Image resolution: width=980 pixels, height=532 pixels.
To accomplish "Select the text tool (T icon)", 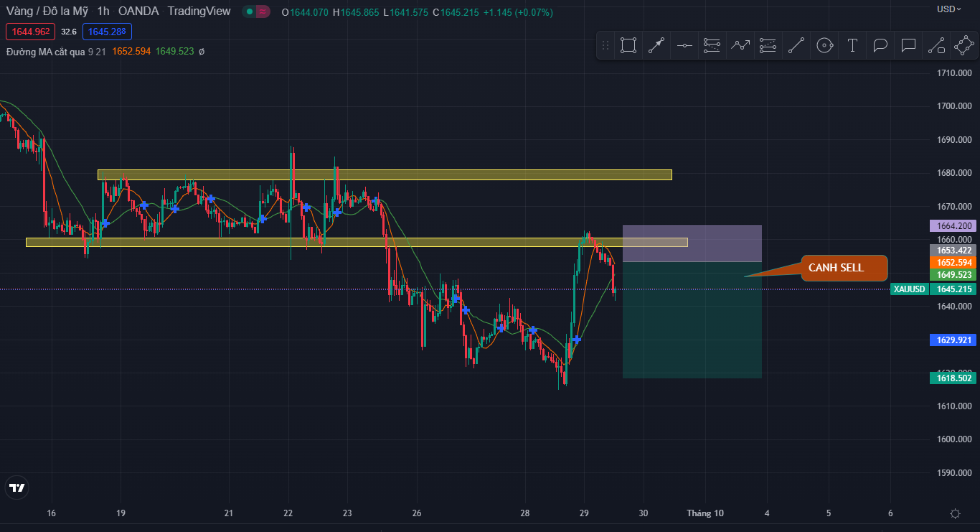I will pos(852,46).
